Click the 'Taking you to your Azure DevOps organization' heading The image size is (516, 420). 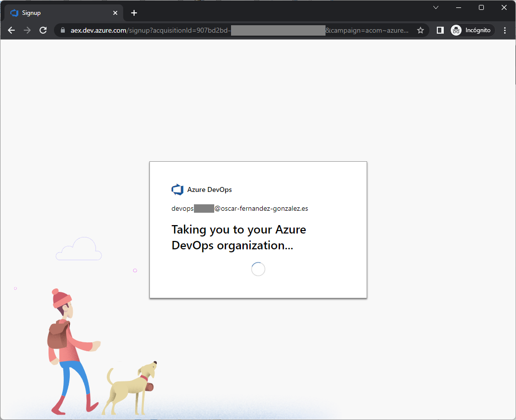point(238,237)
